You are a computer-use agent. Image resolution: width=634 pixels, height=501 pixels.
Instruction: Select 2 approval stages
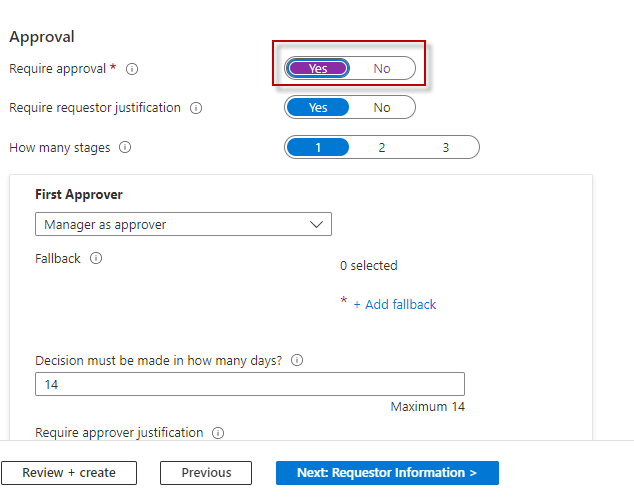coord(382,147)
